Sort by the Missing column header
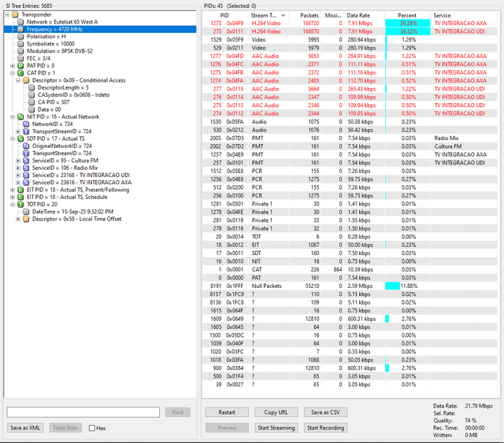Viewport: 504px width, 443px height. (332, 16)
